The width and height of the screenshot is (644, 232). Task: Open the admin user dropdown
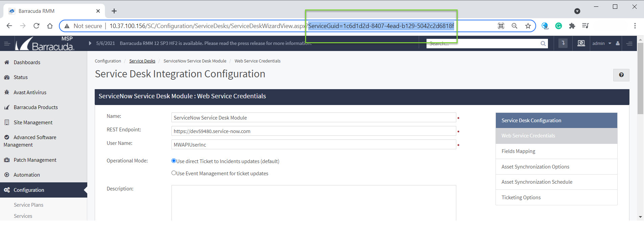[x=602, y=43]
